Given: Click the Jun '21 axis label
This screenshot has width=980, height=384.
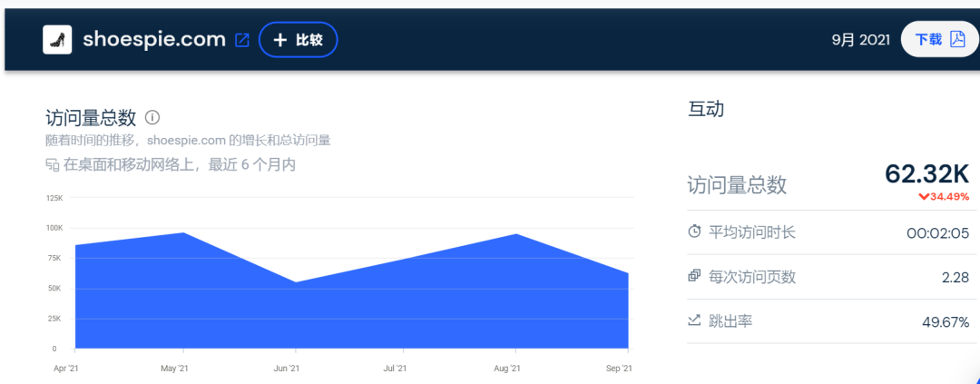Looking at the screenshot, I should point(286,369).
